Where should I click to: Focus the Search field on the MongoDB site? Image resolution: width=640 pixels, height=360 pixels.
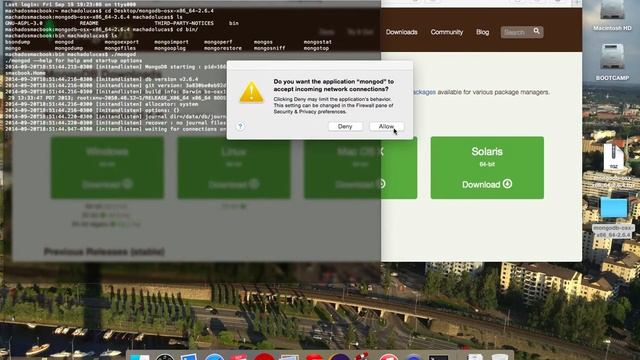[522, 32]
